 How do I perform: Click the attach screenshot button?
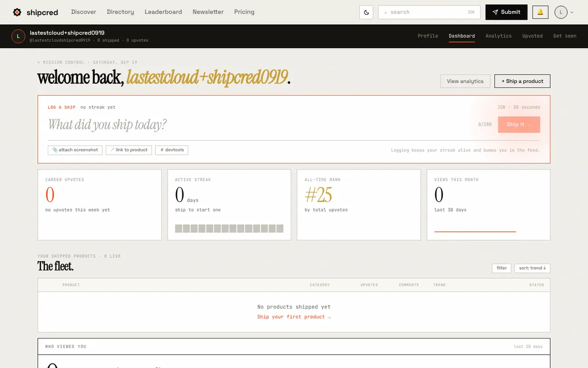point(75,150)
